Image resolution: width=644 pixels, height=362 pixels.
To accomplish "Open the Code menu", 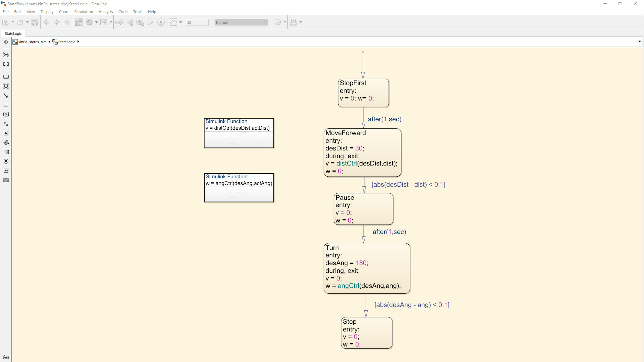I will click(123, 11).
